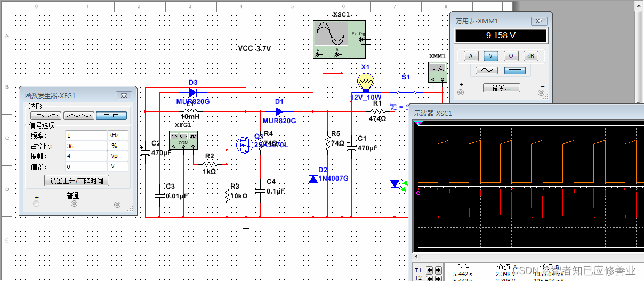Open the Vp amplitude unit selector
The height and width of the screenshot is (281, 644).
118,156
